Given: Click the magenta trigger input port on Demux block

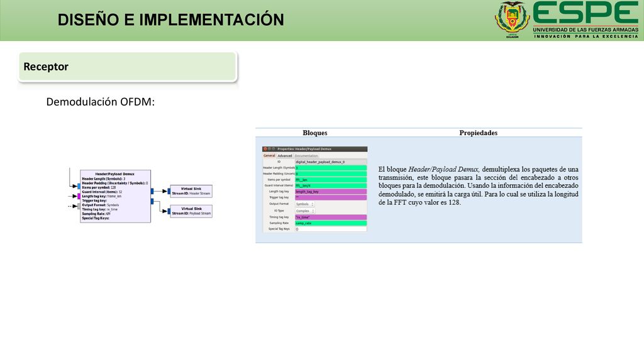Looking at the screenshot, I should (x=79, y=196).
